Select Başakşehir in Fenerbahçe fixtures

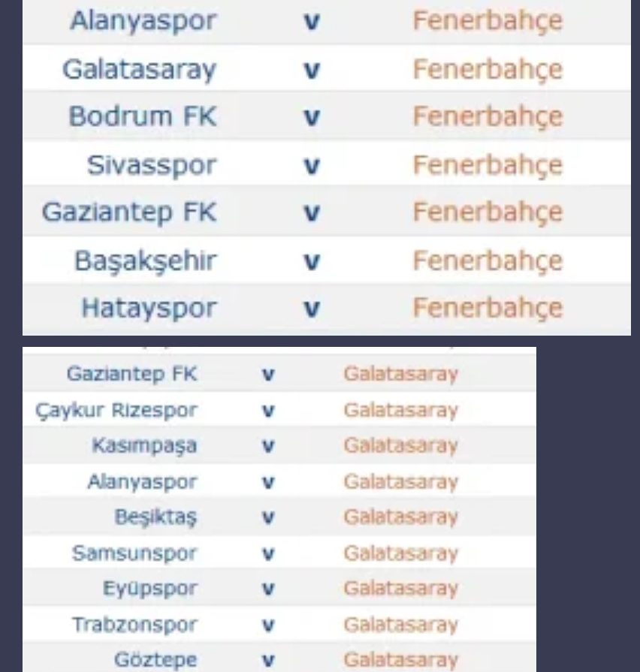(x=146, y=261)
